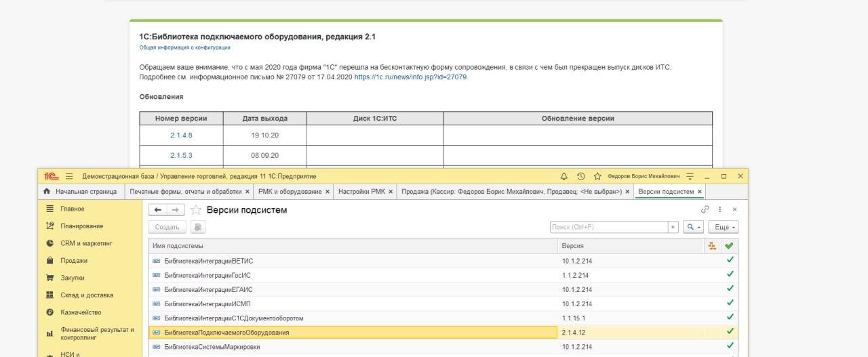
Task: Sort by Версия column header
Action: pyautogui.click(x=631, y=246)
